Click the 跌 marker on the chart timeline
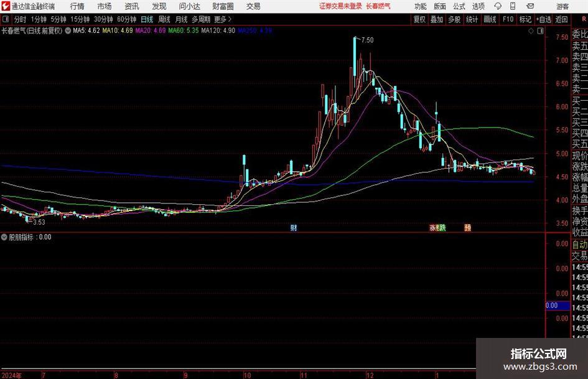The height and width of the screenshot is (379, 588). 442,227
